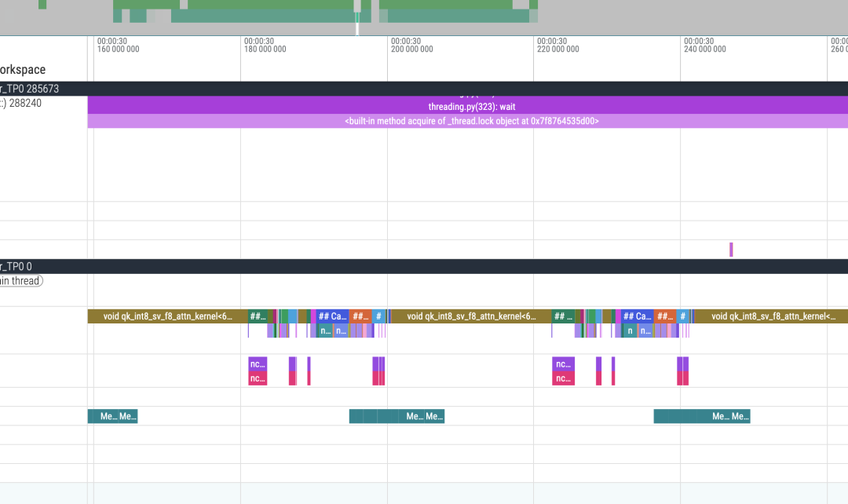Click the white viewport handle in overview minimap
The width and height of the screenshot is (848, 504).
click(358, 24)
